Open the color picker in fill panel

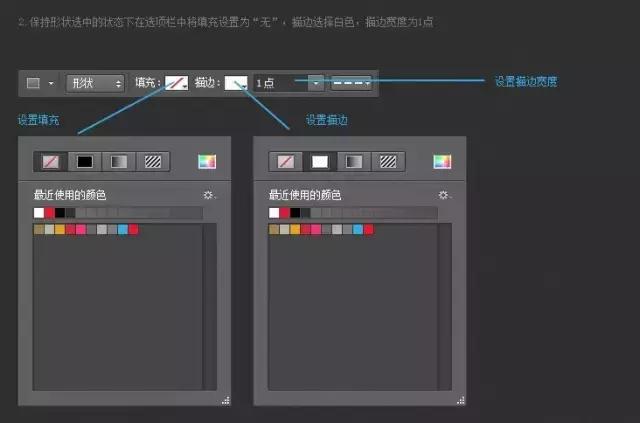tap(207, 162)
